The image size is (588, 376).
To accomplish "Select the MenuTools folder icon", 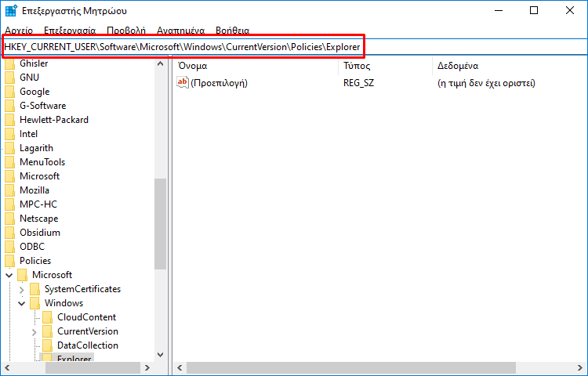I will [x=9, y=162].
